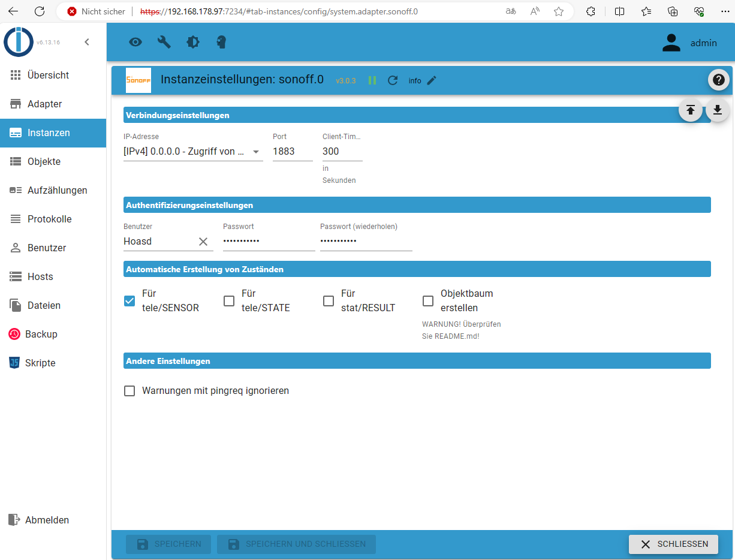Click the Sonoff adapter logo
The height and width of the screenshot is (560, 735).
[x=138, y=80]
